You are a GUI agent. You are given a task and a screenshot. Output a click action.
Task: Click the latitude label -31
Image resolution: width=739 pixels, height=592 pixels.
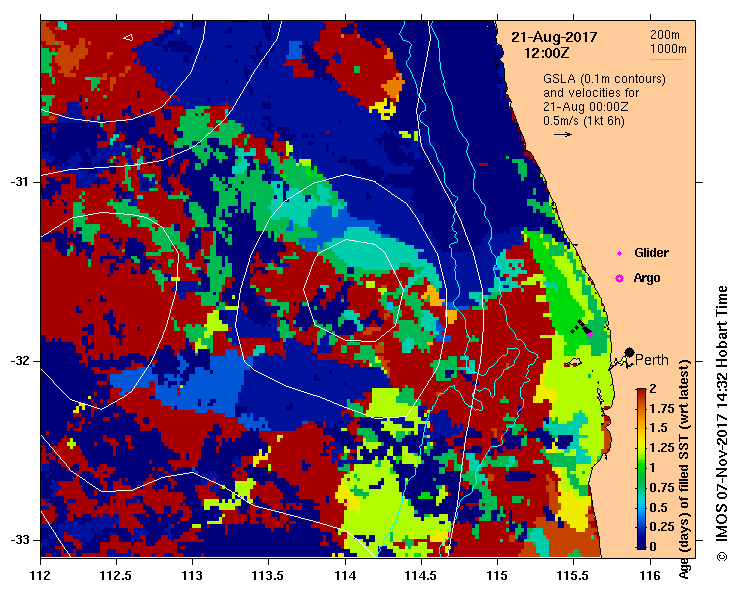20,182
